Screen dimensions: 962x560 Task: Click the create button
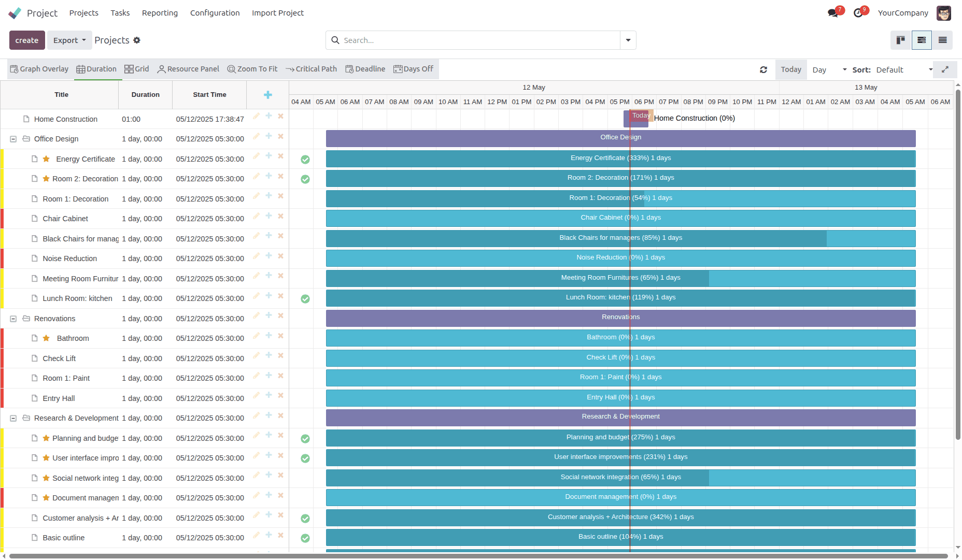coord(27,40)
